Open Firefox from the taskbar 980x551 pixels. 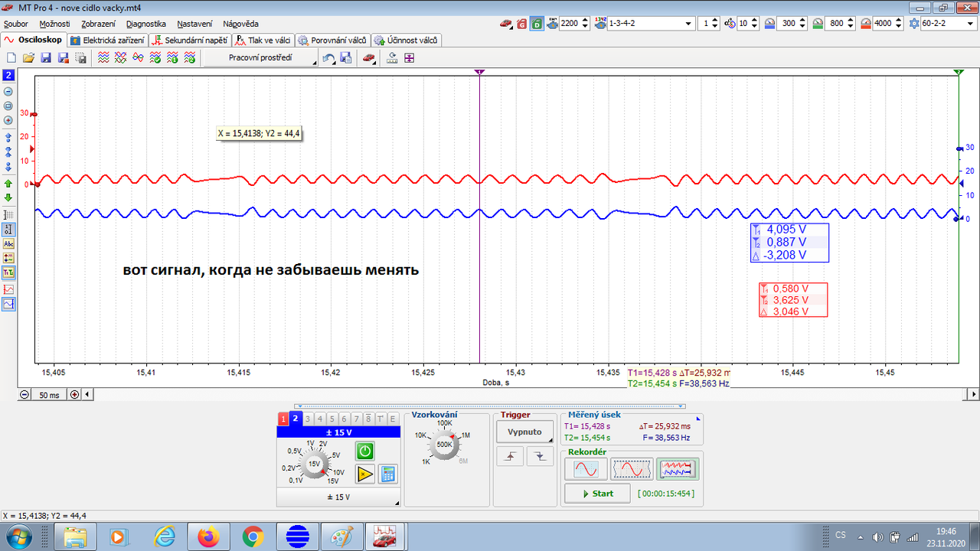pos(207,536)
